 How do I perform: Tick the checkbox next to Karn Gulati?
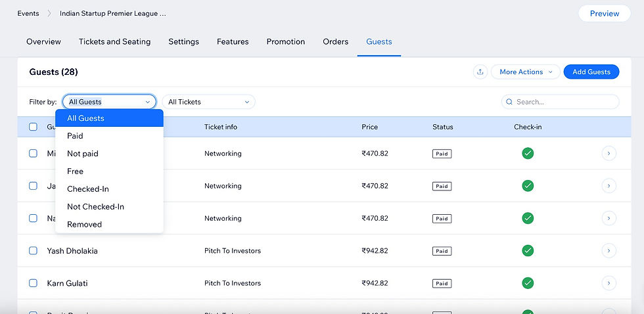(x=33, y=283)
